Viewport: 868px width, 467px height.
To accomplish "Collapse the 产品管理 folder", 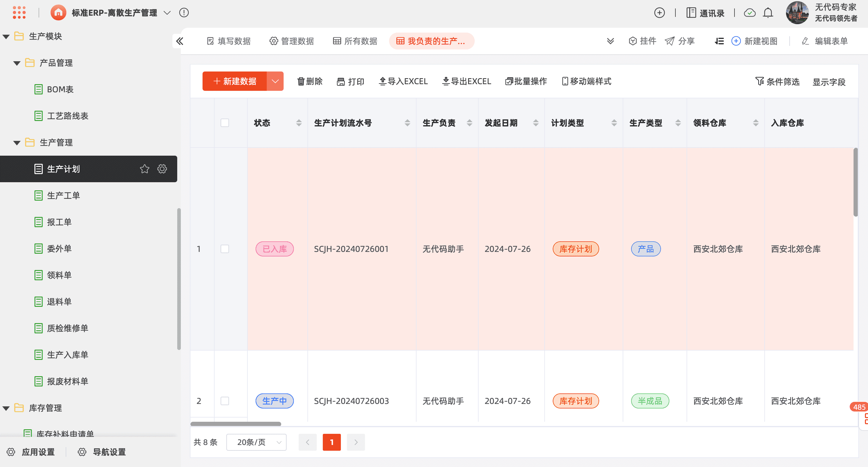I will pyautogui.click(x=17, y=63).
